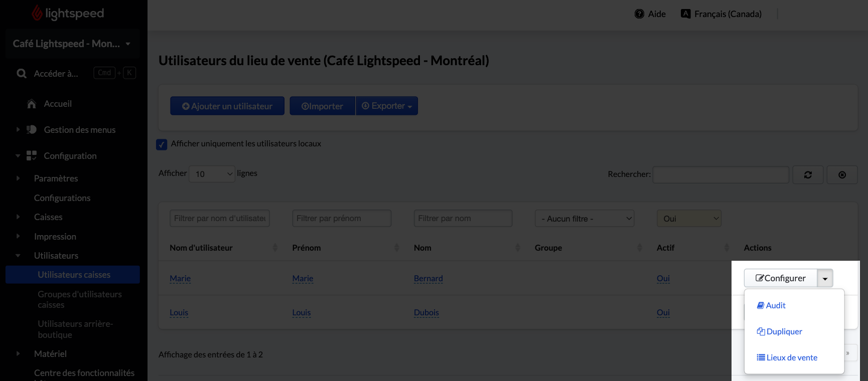Image resolution: width=868 pixels, height=381 pixels.
Task: Click the Configurer button for Marie
Action: [781, 278]
